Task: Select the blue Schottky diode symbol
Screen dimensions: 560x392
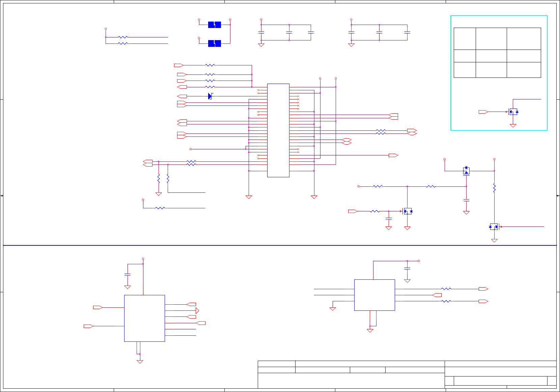Action: coord(210,96)
